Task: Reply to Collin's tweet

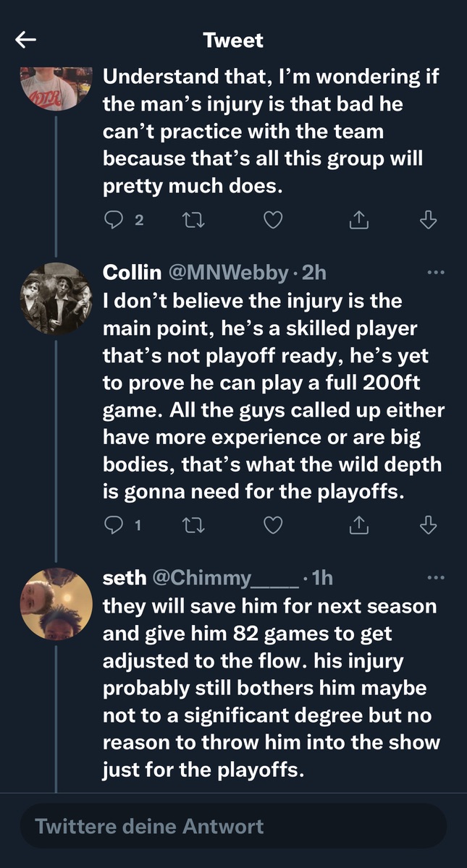Action: [x=114, y=526]
